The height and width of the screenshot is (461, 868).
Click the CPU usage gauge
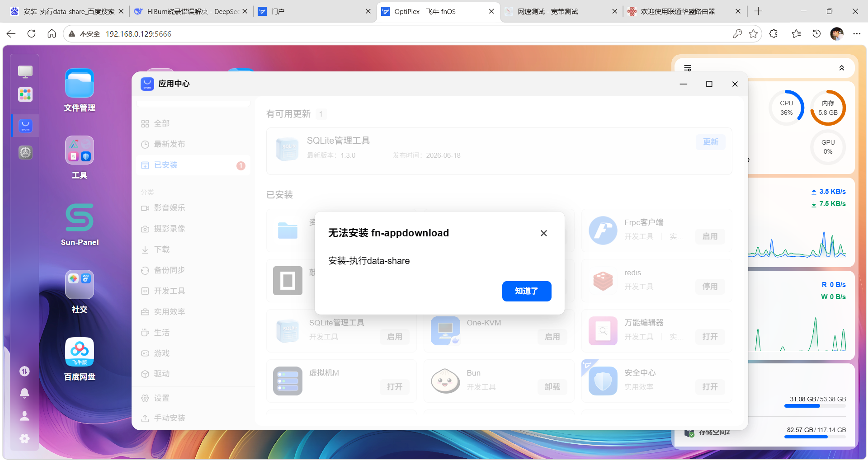tap(787, 108)
